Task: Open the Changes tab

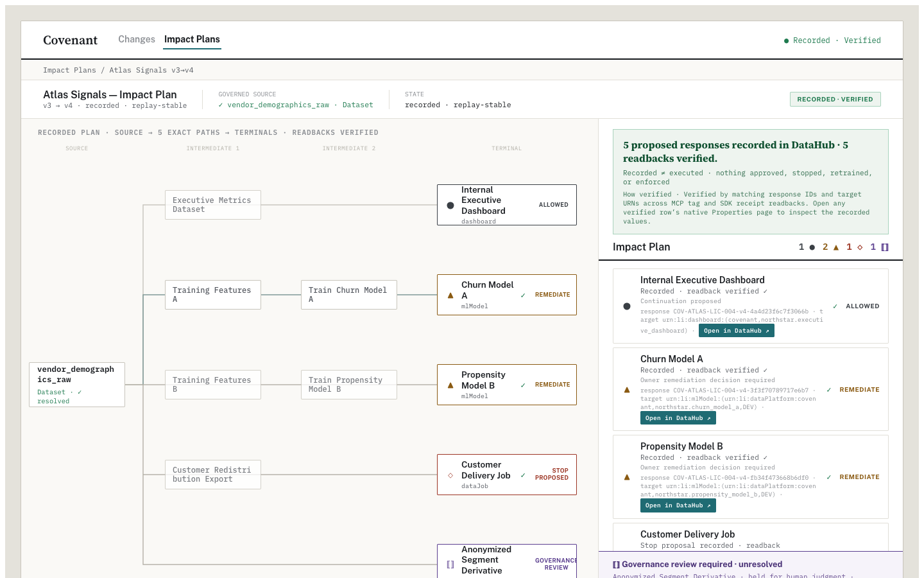Action: point(137,39)
